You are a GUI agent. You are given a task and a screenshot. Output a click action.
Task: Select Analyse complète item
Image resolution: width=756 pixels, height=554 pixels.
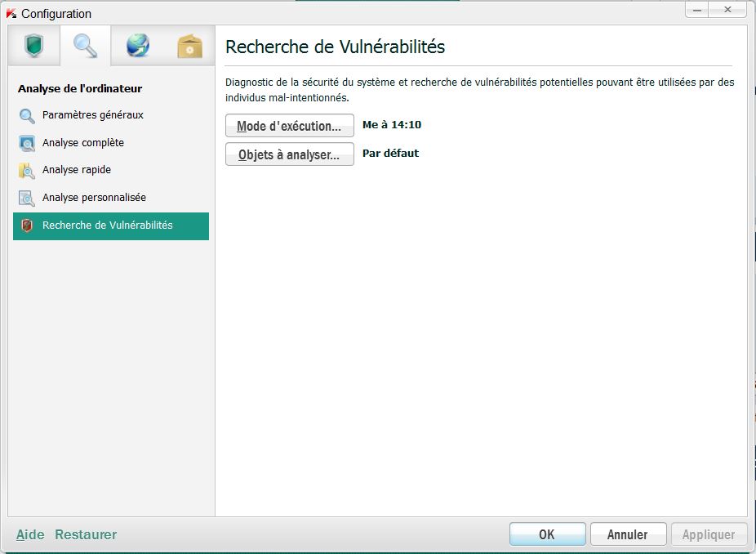click(111, 143)
